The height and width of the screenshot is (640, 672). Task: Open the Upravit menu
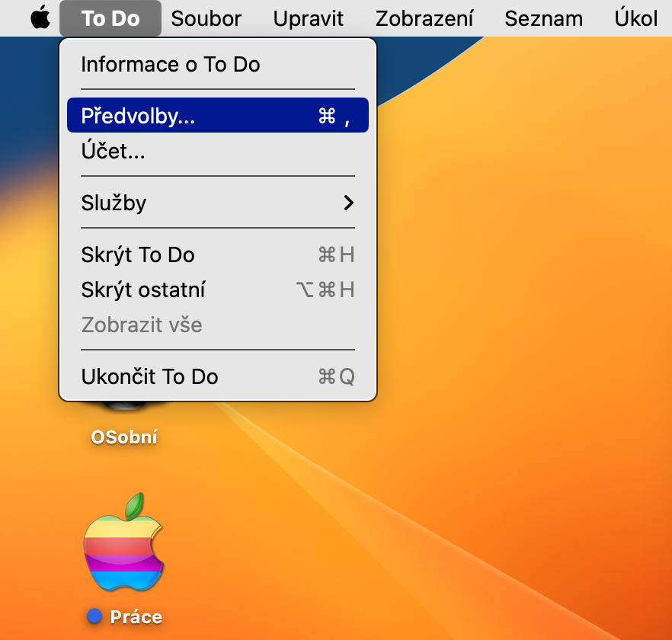[x=308, y=18]
